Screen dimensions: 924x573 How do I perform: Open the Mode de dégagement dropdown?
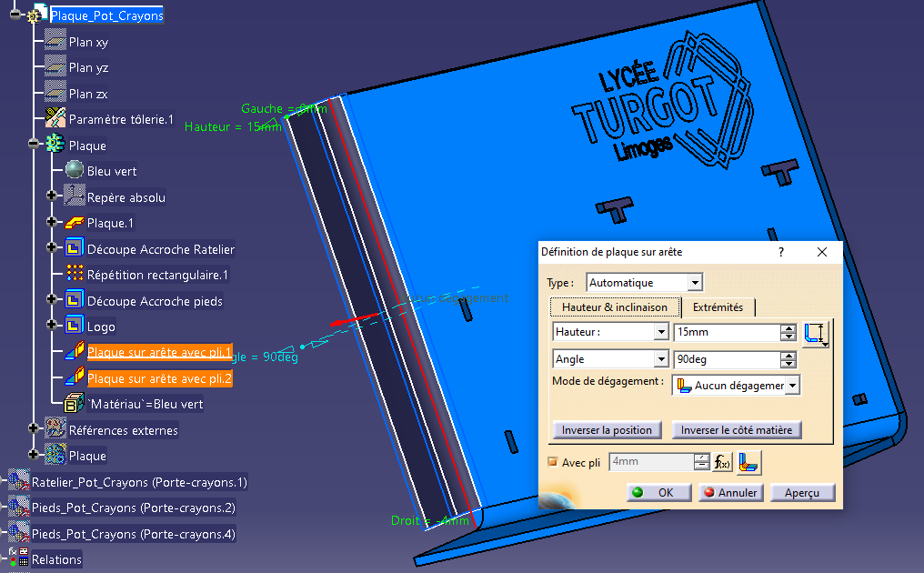click(793, 386)
